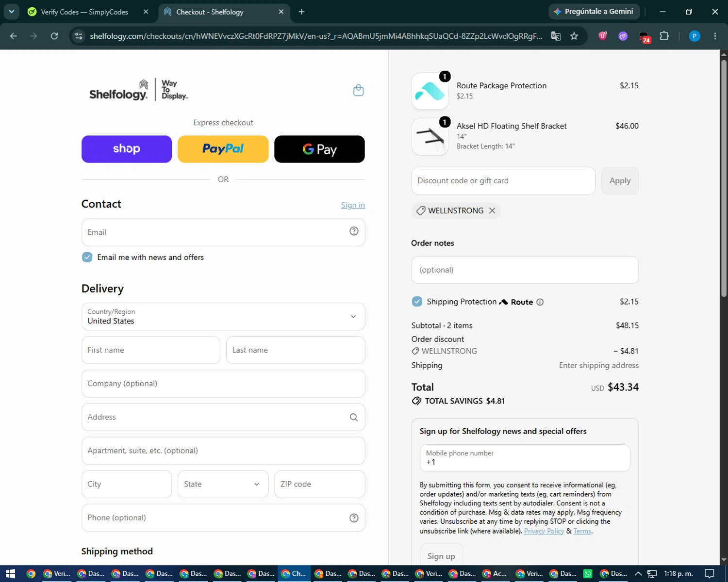Focus the Email input field

pos(223,232)
